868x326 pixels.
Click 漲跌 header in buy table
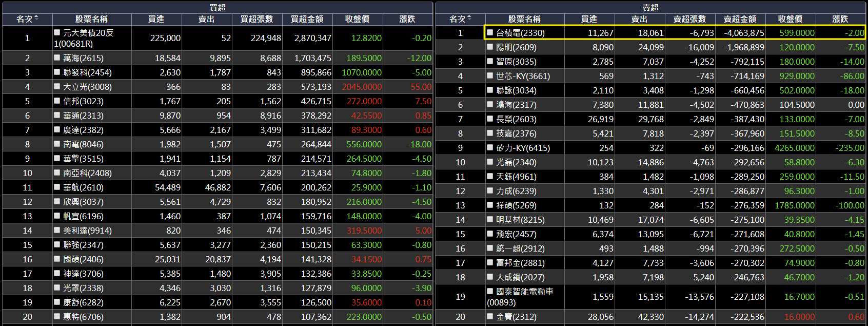(x=408, y=19)
